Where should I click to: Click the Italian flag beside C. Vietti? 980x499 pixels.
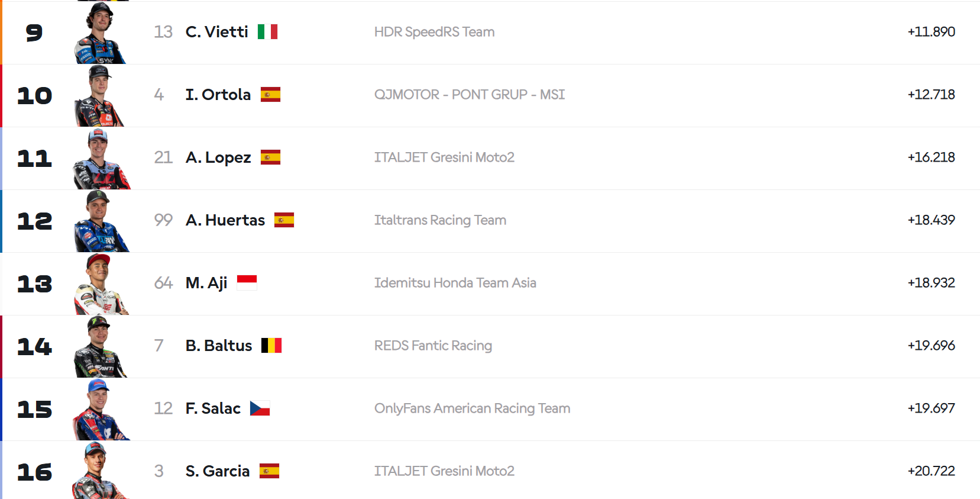click(267, 32)
